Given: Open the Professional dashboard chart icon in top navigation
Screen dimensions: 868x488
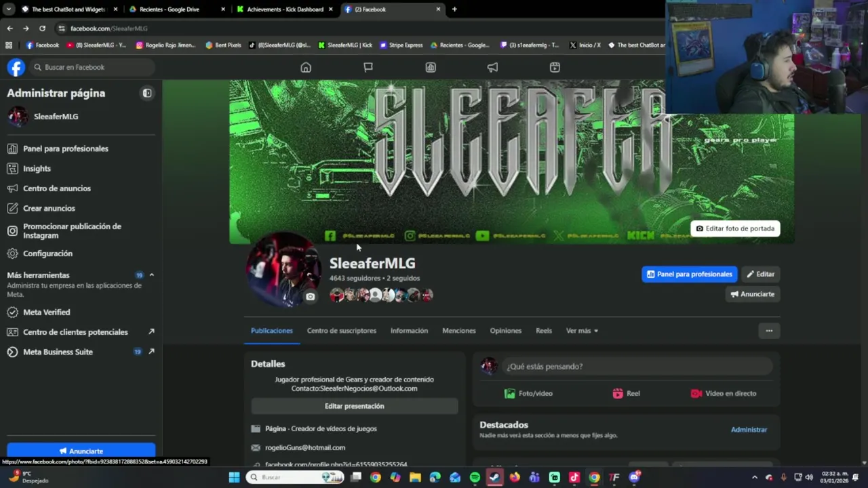Looking at the screenshot, I should click(x=431, y=67).
